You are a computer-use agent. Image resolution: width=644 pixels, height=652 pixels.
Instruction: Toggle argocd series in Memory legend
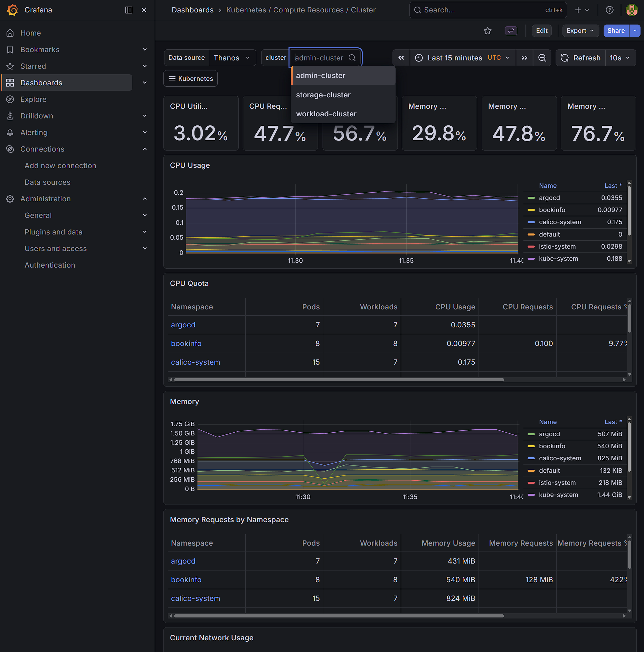549,434
